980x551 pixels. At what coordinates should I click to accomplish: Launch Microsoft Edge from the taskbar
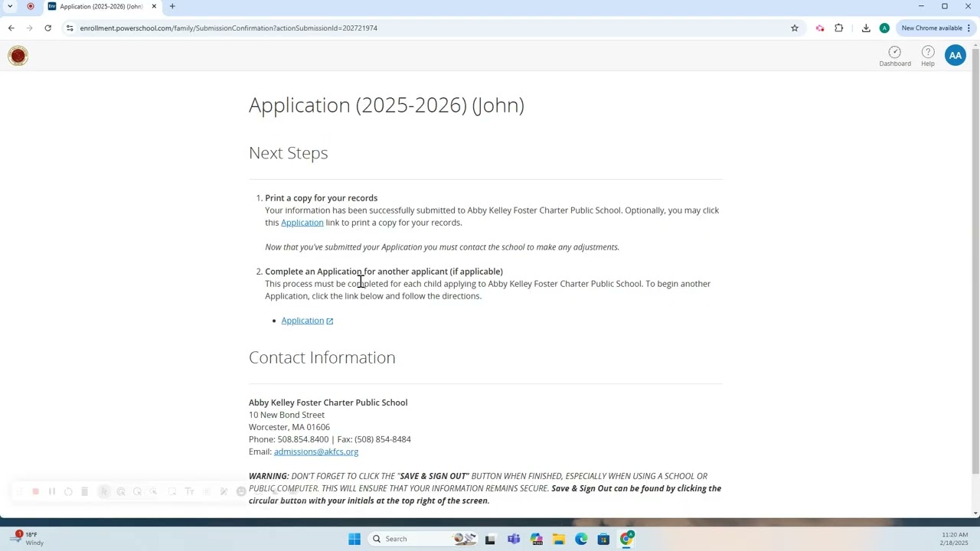[x=581, y=539]
